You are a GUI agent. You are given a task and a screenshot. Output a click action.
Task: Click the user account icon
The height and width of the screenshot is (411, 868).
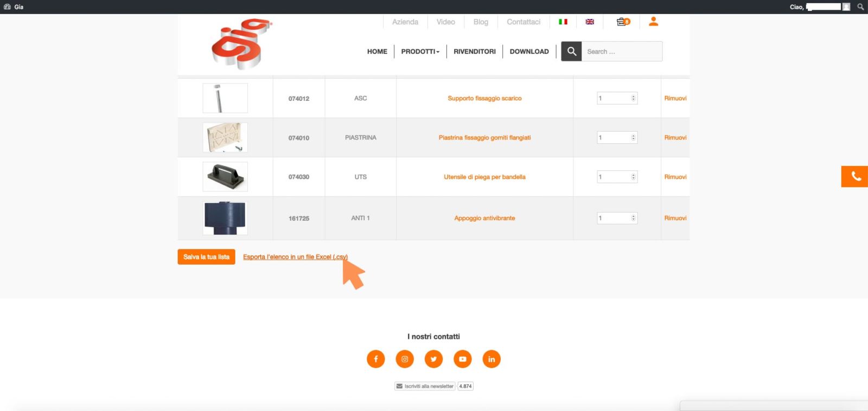[653, 22]
